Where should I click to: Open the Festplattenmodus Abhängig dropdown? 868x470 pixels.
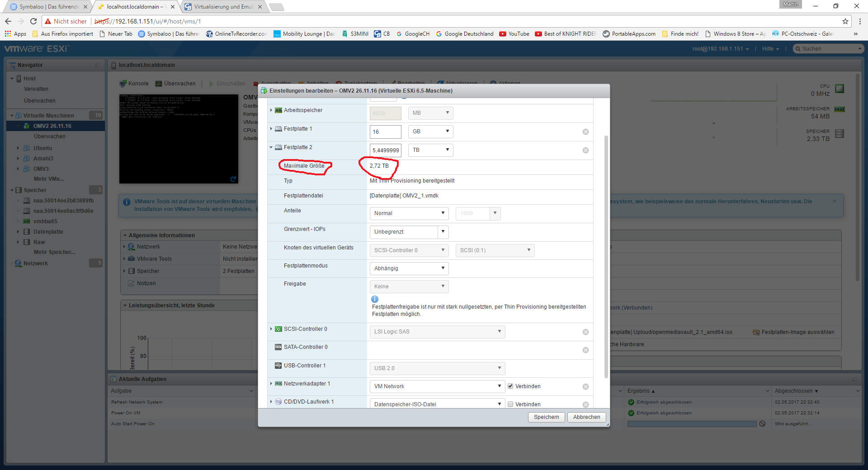pyautogui.click(x=409, y=268)
